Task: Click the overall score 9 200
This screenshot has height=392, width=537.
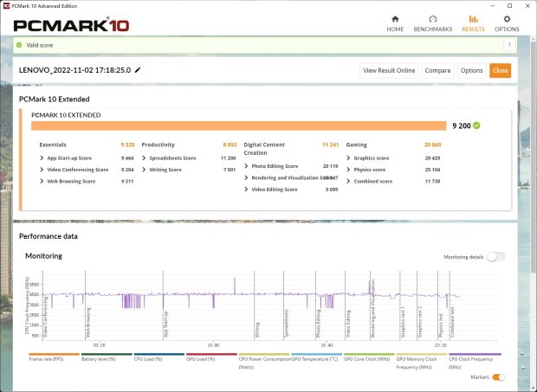Action: point(462,125)
